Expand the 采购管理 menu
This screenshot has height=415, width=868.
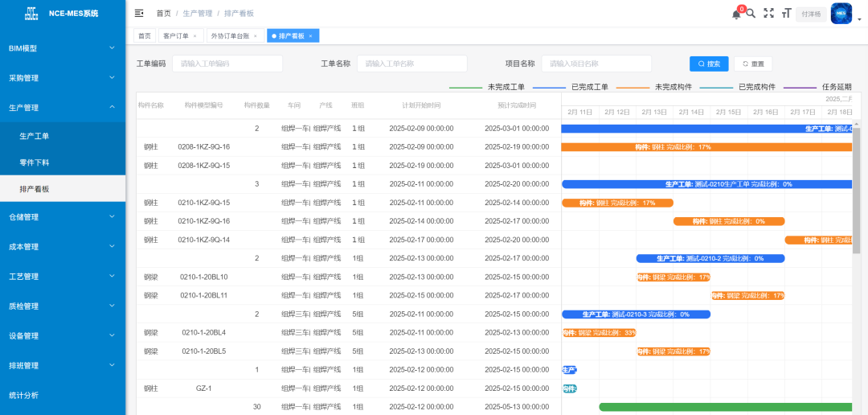point(63,78)
